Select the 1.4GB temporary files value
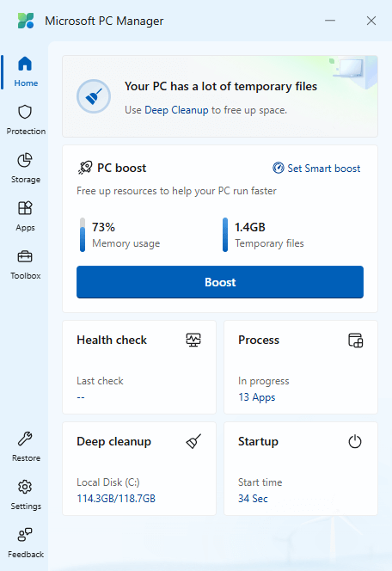392x571 pixels. (x=250, y=227)
